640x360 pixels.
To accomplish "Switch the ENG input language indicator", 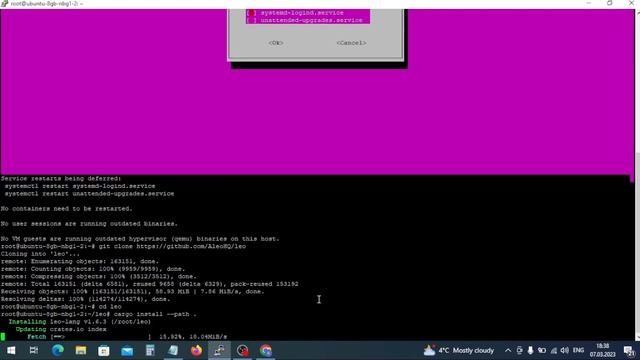I will click(578, 351).
